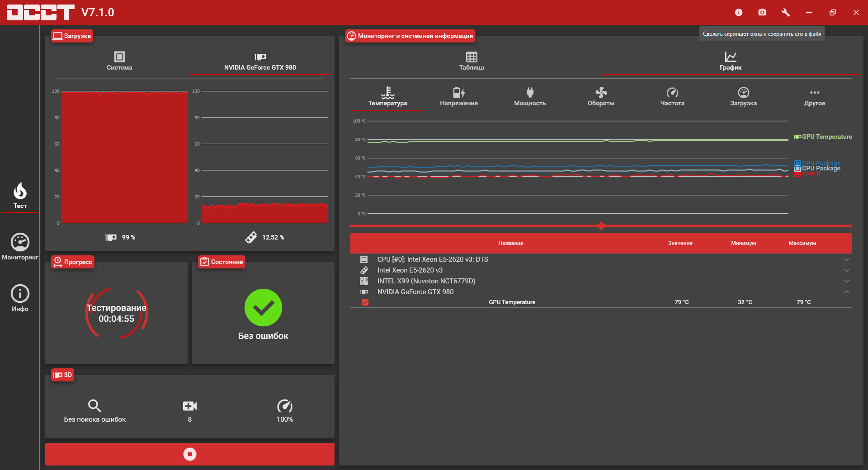This screenshot has height=470, width=868.
Task: Open settings via the wrench icon
Action: (x=786, y=12)
